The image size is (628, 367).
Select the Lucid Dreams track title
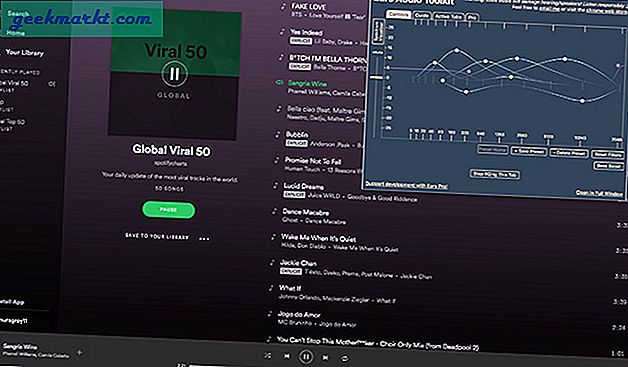coord(304,186)
